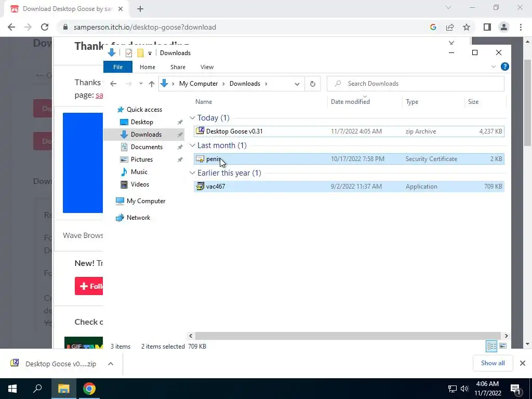
Task: Open Desktop in the navigation pane
Action: [142, 122]
